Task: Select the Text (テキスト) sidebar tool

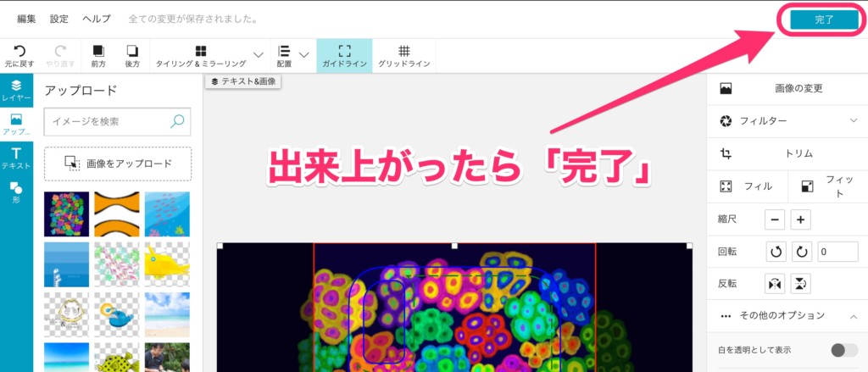Action: click(16, 157)
